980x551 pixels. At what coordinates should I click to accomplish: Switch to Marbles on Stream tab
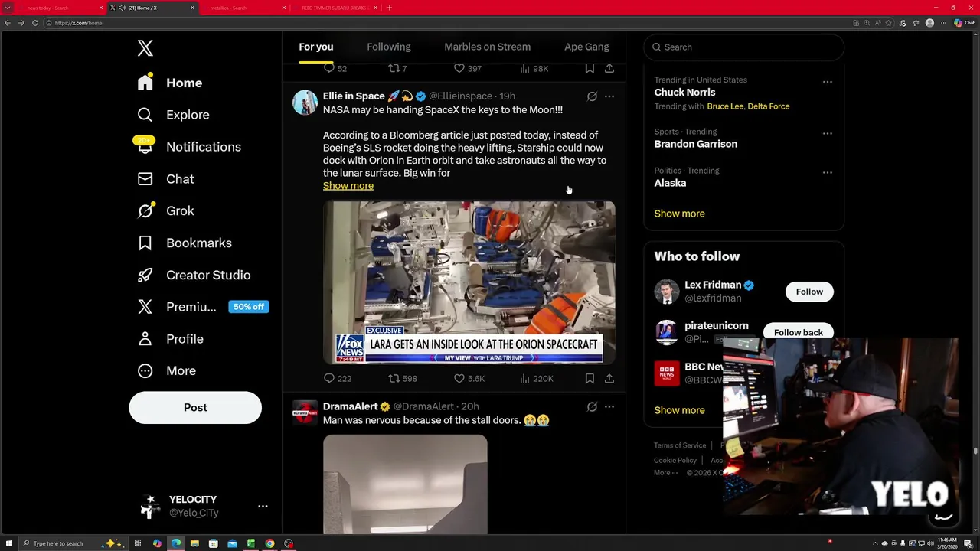coord(487,47)
